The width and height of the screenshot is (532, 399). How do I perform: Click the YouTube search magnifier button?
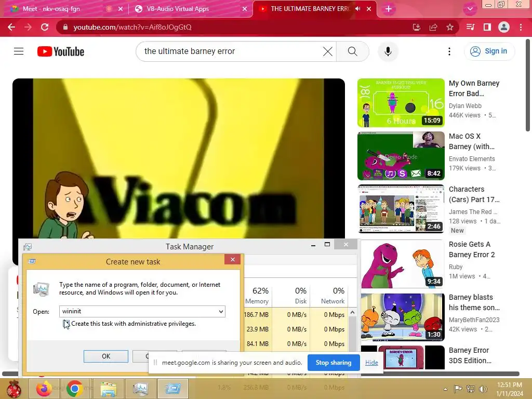point(353,51)
